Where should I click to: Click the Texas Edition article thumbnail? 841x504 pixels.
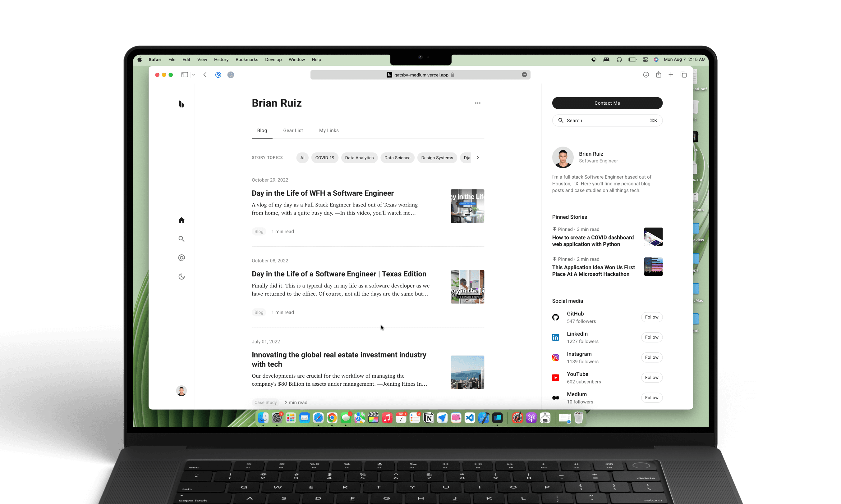[467, 287]
